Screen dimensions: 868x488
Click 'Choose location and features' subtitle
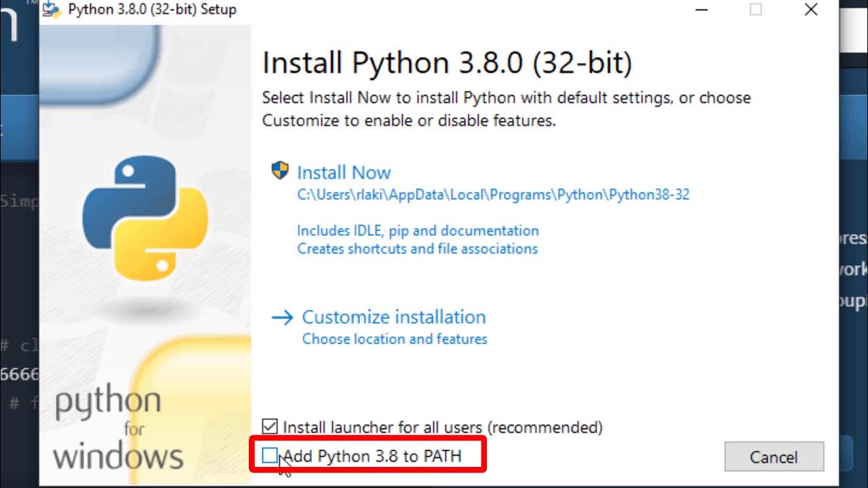click(395, 339)
